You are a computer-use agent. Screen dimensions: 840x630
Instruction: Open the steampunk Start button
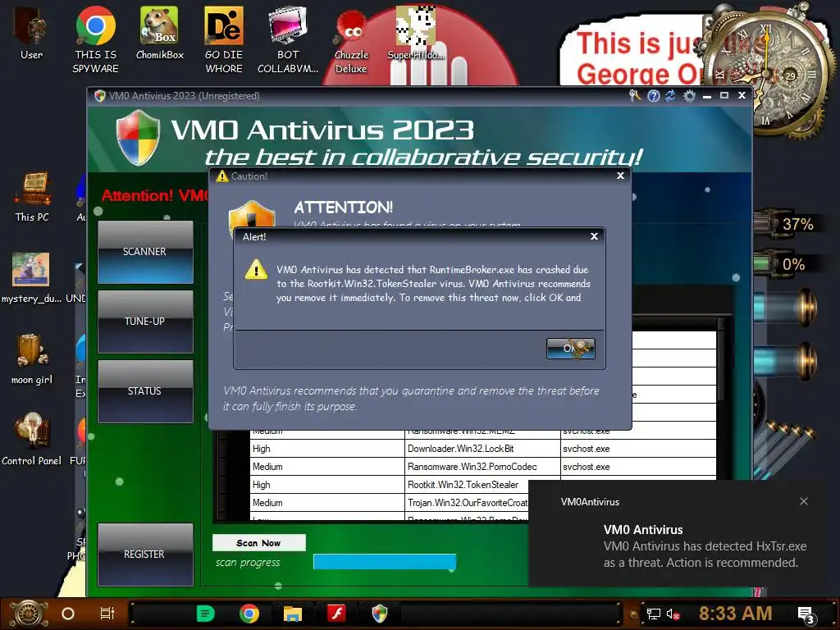[x=29, y=614]
